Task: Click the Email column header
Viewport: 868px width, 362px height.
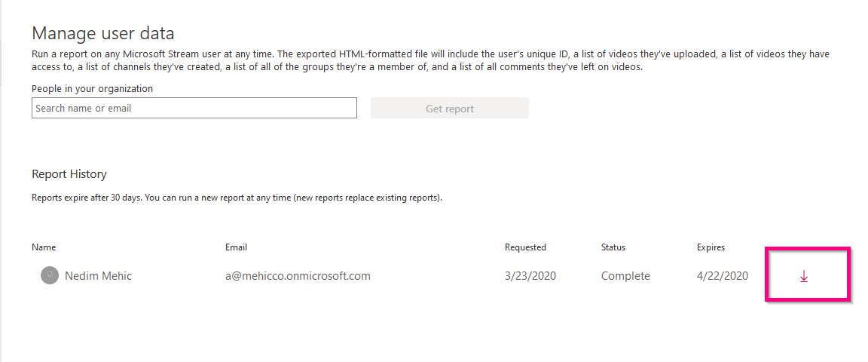Action: coord(236,247)
